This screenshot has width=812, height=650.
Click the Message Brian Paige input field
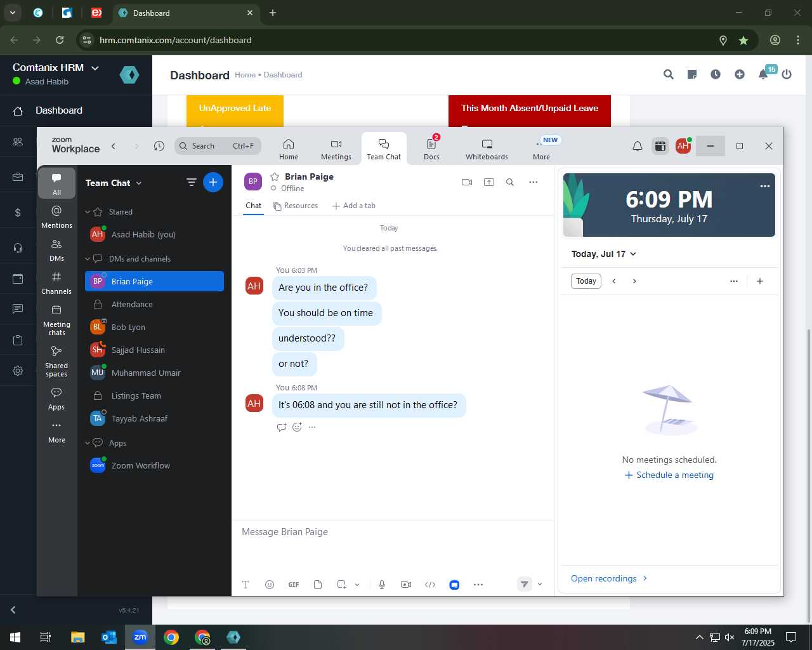[393, 532]
